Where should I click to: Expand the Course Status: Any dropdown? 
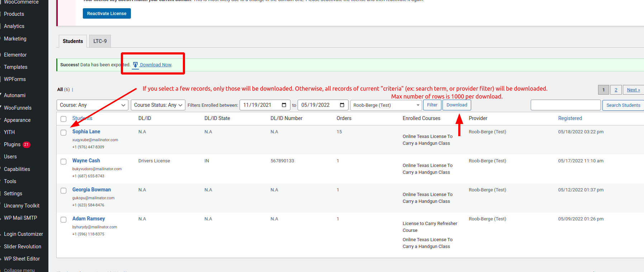(158, 105)
